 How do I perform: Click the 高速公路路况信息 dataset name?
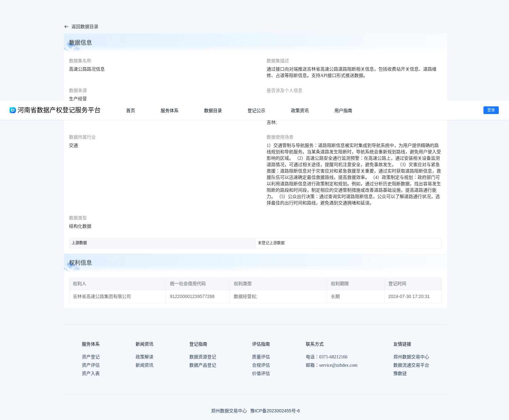point(87,69)
